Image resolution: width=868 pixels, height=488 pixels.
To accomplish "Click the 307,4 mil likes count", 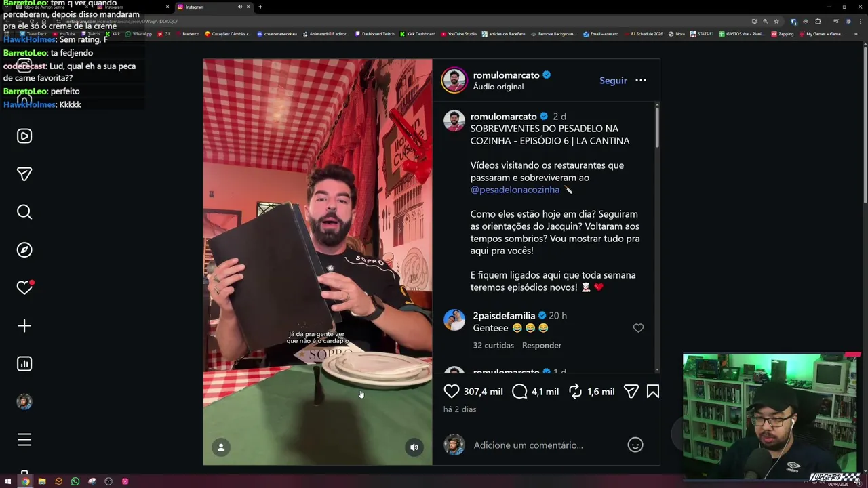I will (x=483, y=392).
